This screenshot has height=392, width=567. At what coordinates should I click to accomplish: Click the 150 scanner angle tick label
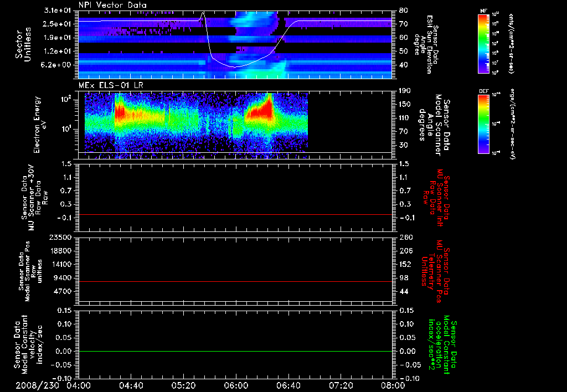tap(406, 105)
